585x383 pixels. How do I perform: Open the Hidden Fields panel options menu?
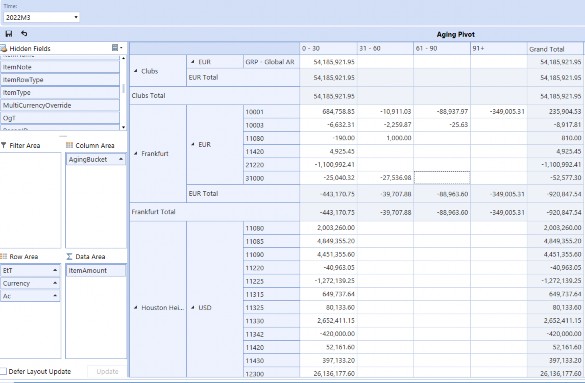118,48
